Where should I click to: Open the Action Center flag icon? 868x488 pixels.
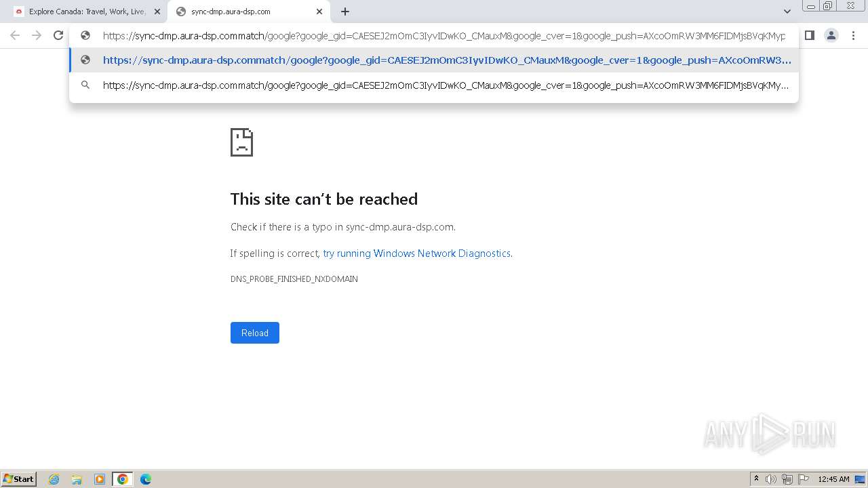click(x=804, y=479)
